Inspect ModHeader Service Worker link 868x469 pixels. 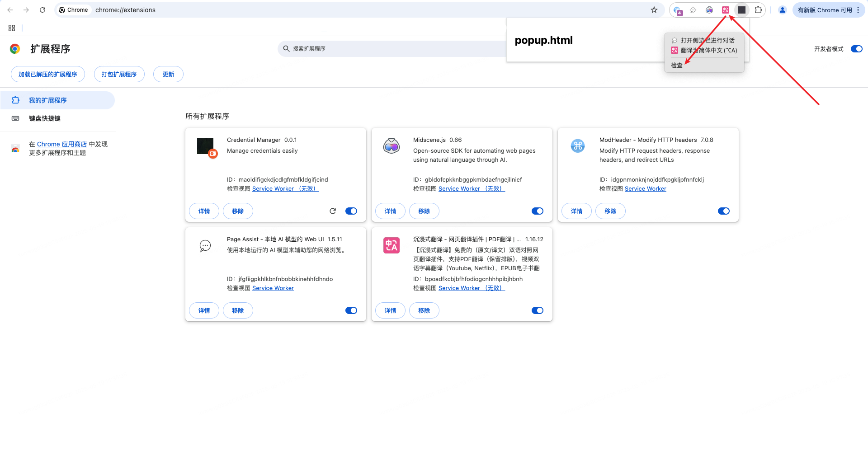646,189
